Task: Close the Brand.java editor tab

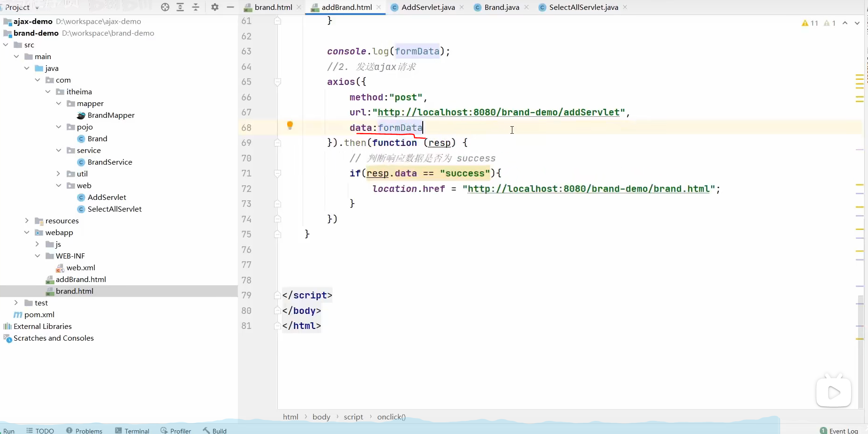Action: 526,7
